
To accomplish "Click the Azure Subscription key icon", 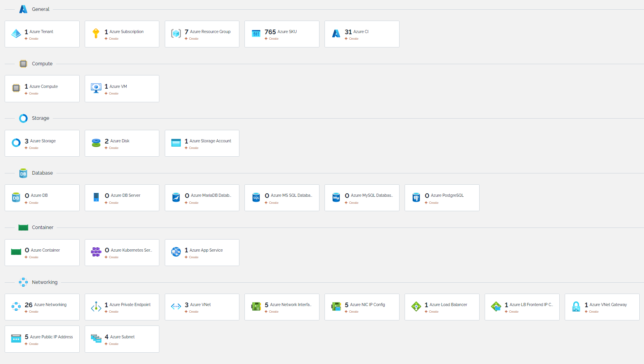I will click(x=96, y=34).
